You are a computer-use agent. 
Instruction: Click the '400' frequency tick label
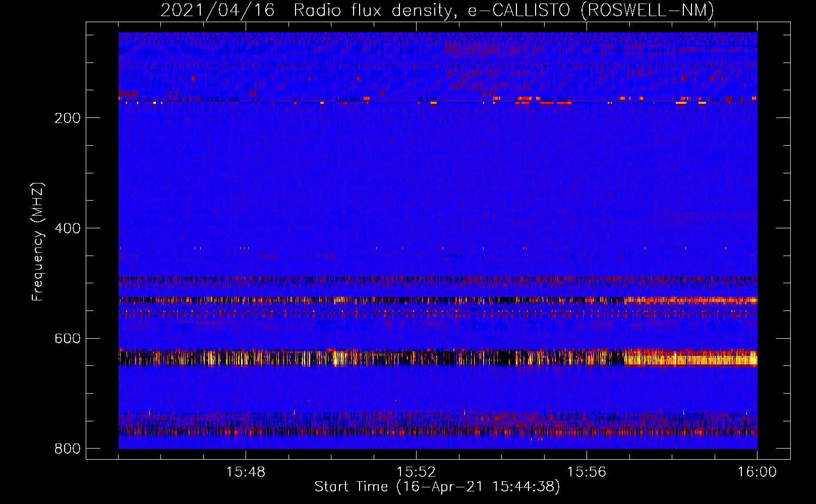click(x=68, y=228)
